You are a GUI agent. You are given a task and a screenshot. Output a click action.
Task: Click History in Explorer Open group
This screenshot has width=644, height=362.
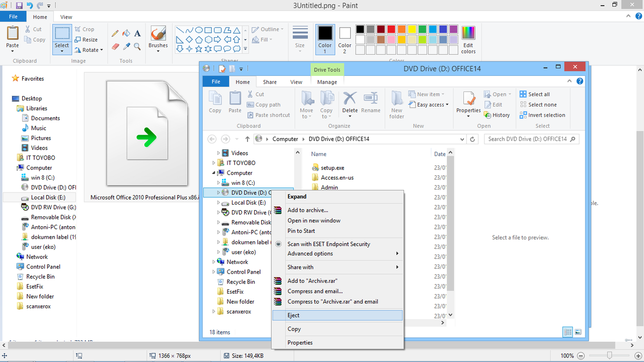pyautogui.click(x=497, y=115)
